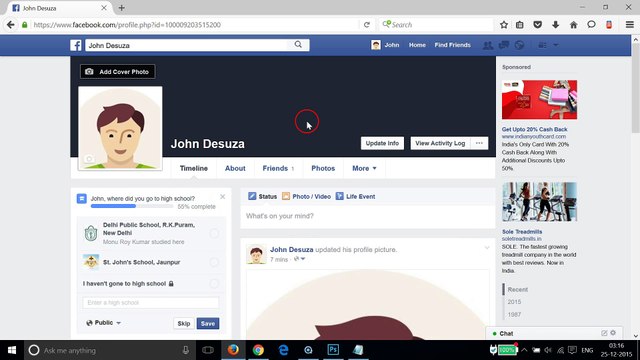The height and width of the screenshot is (360, 640).
Task: Open the Get Upto 20% Cash Back link
Action: [x=534, y=129]
